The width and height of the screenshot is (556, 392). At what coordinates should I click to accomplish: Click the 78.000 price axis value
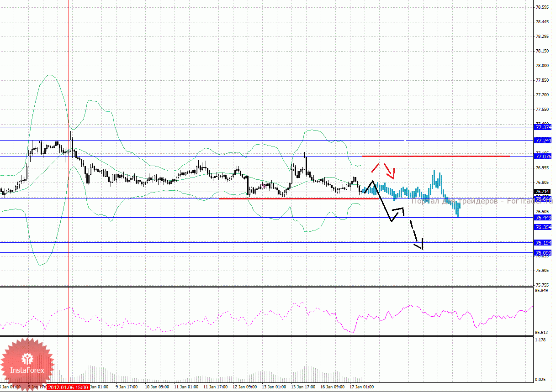pyautogui.click(x=542, y=66)
